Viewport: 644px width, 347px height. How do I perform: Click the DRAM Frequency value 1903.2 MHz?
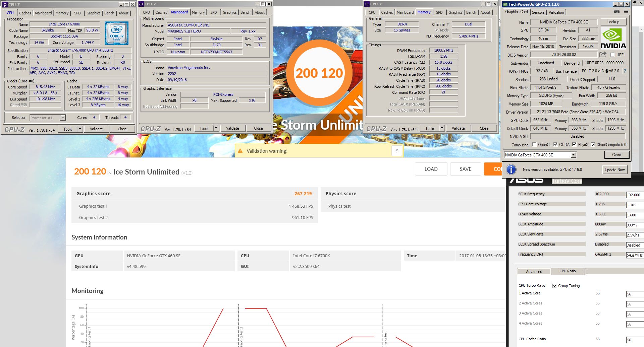[443, 50]
